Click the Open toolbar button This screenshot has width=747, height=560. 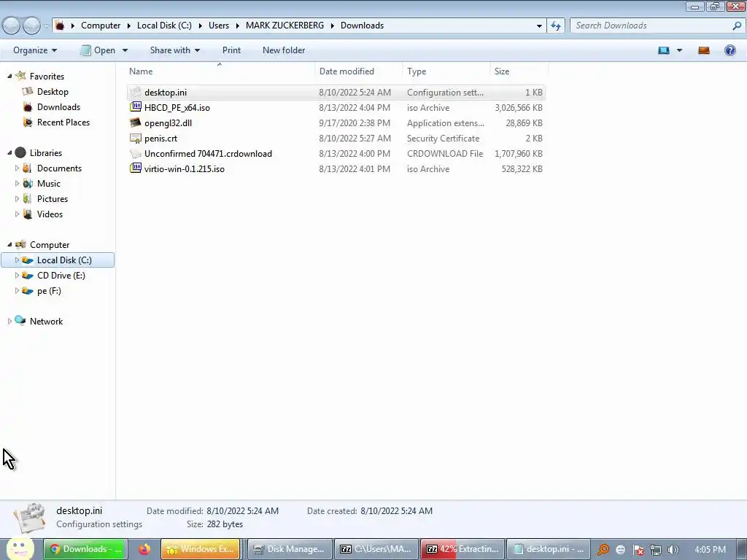click(x=98, y=50)
